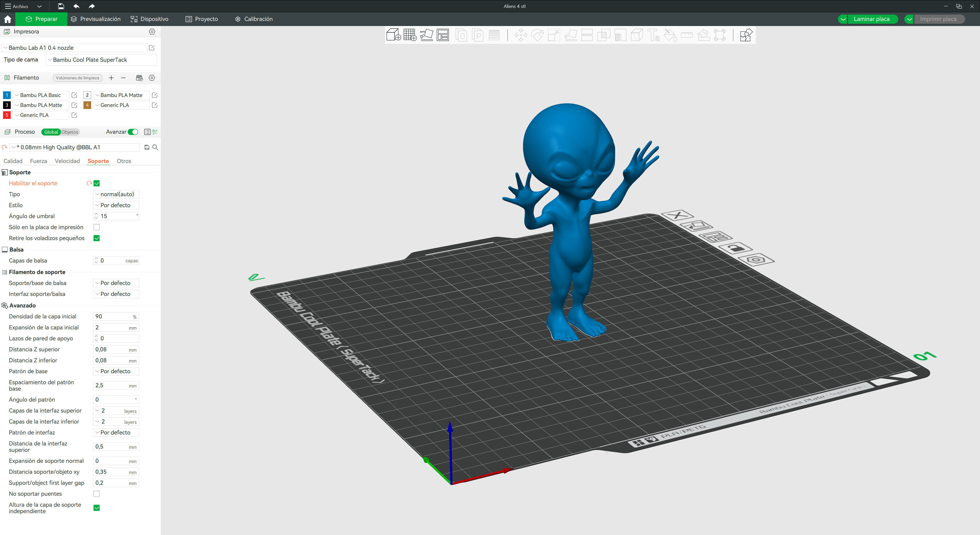The width and height of the screenshot is (980, 535).
Task: Open the Tipo normal(auto) dropdown
Action: click(116, 194)
